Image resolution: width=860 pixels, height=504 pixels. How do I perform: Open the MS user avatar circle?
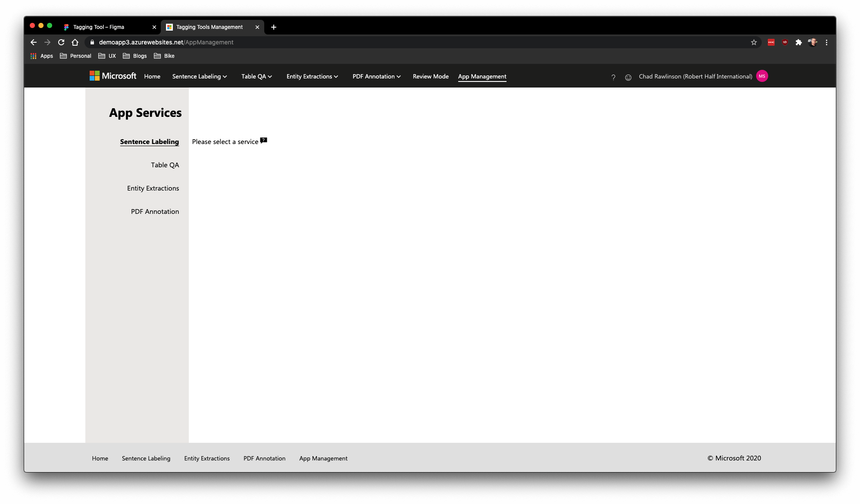pos(762,76)
